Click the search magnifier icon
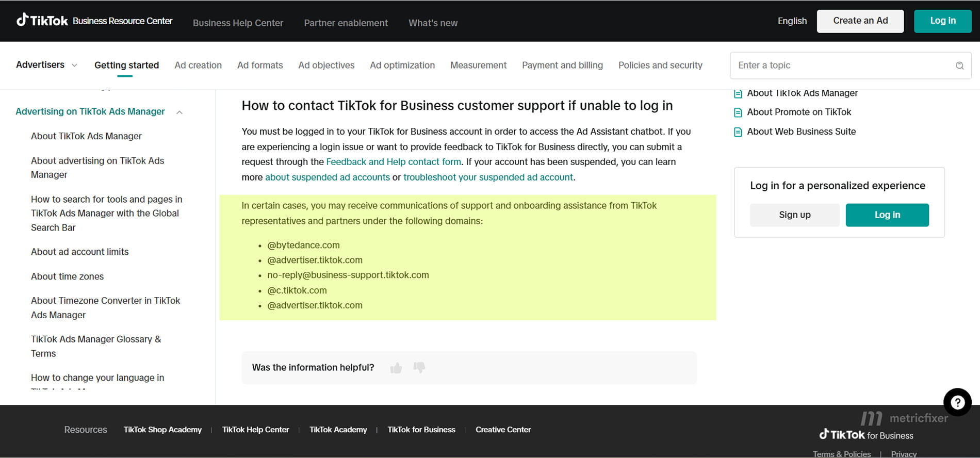 [x=959, y=66]
